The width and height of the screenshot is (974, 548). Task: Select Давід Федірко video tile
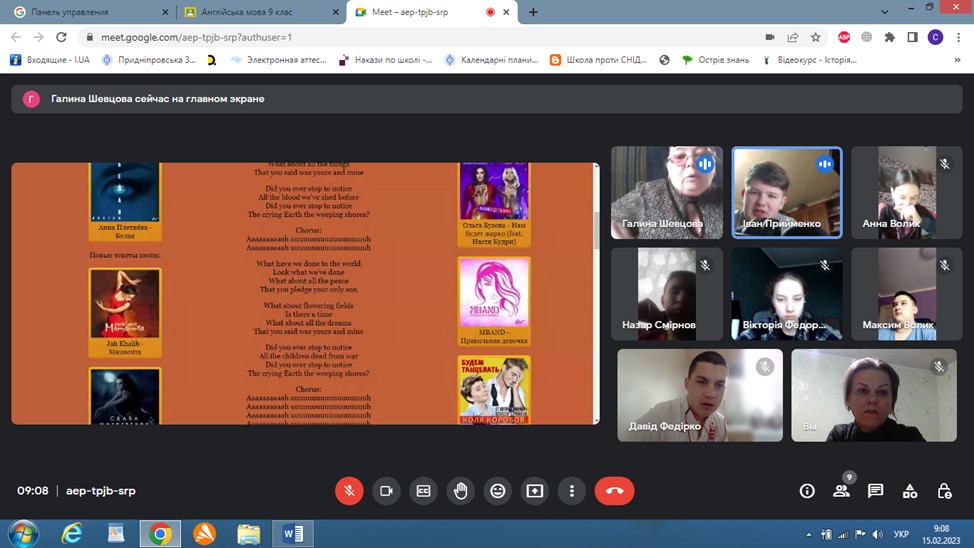[700, 395]
